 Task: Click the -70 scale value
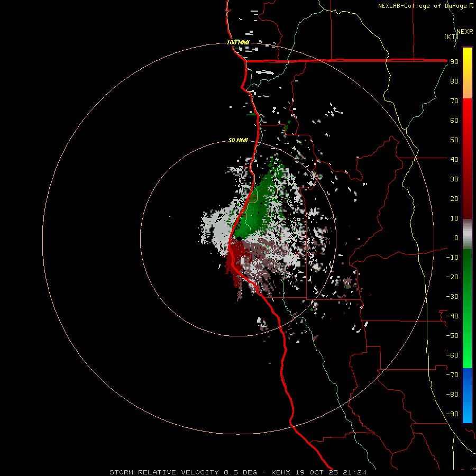pos(452,375)
